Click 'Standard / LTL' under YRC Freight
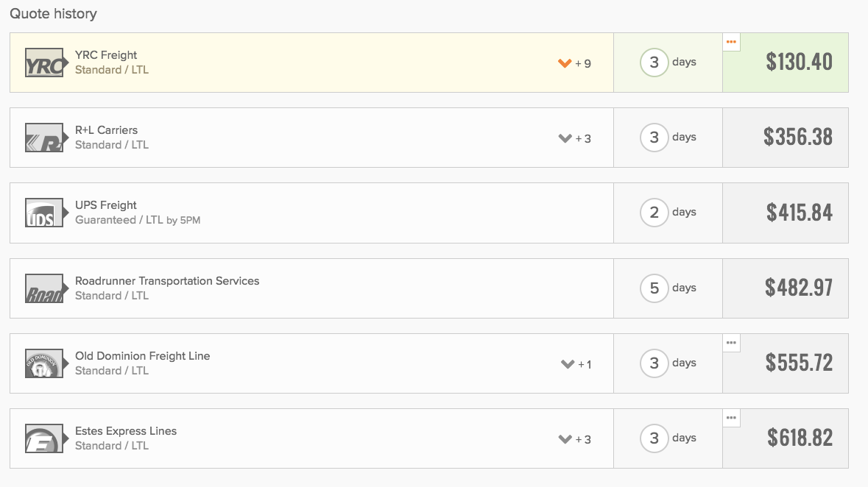The width and height of the screenshot is (868, 487). [x=112, y=70]
